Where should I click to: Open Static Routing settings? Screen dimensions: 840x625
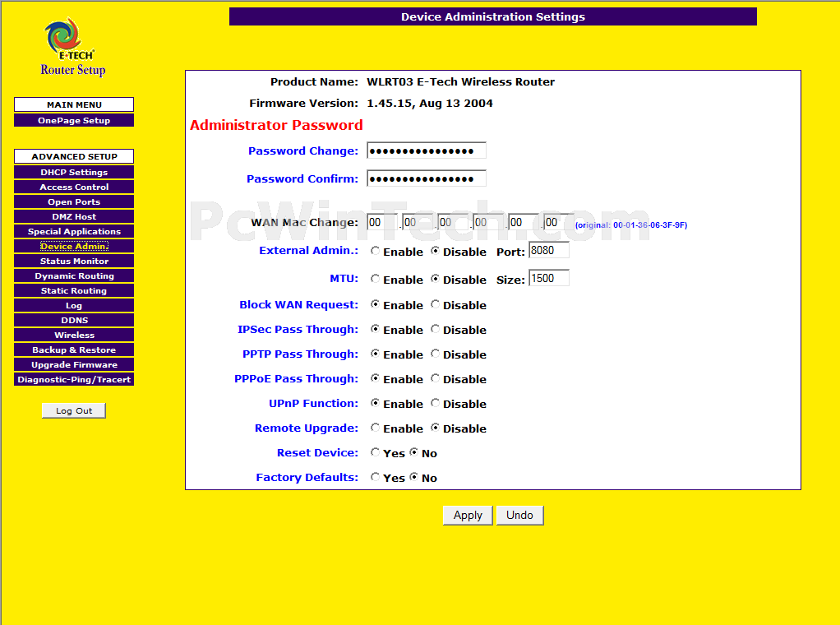74,290
